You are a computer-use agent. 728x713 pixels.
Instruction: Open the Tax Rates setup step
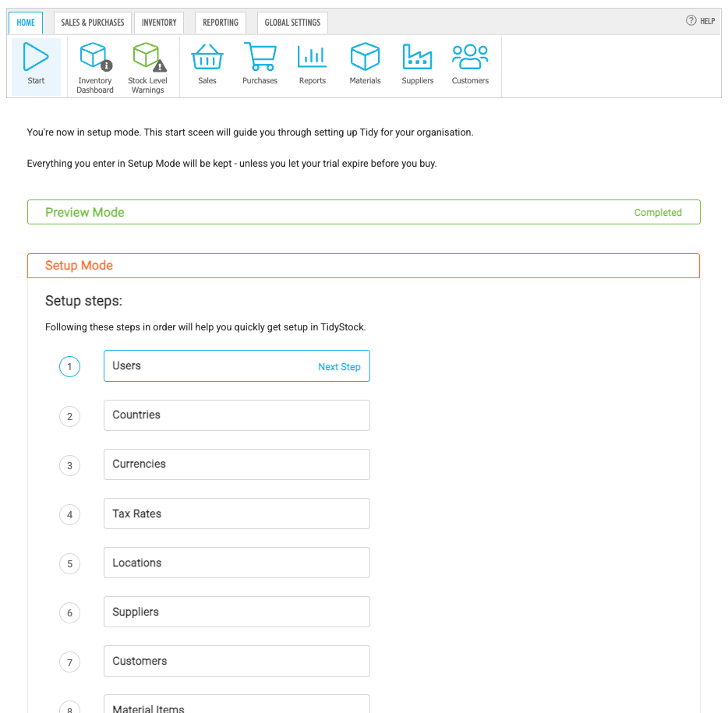(237, 514)
